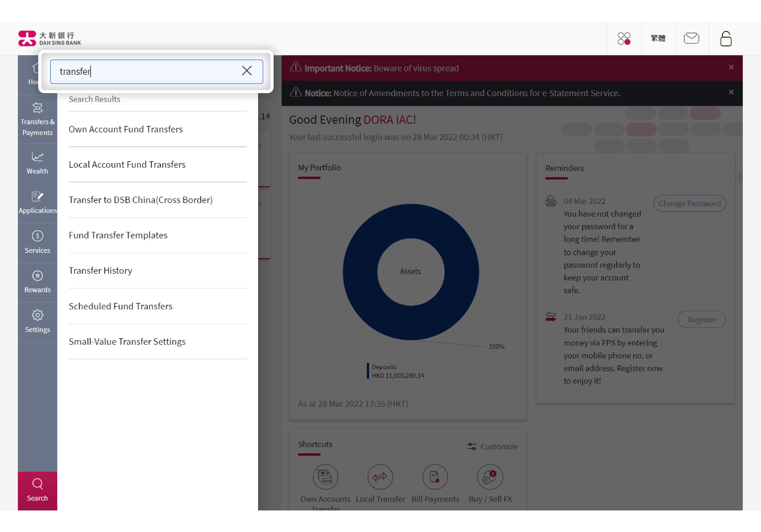Click the 繁體 language toggle button
Image resolution: width=761 pixels, height=532 pixels.
click(x=659, y=38)
